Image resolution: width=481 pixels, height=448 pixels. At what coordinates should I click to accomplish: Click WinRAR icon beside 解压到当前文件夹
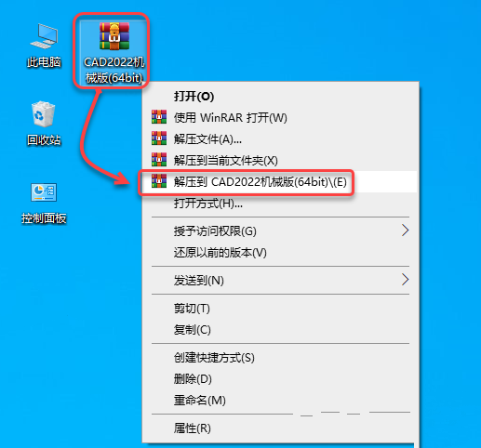(x=159, y=160)
